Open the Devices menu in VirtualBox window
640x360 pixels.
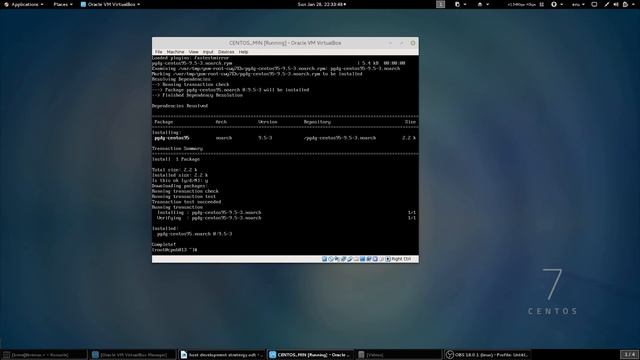(x=226, y=52)
